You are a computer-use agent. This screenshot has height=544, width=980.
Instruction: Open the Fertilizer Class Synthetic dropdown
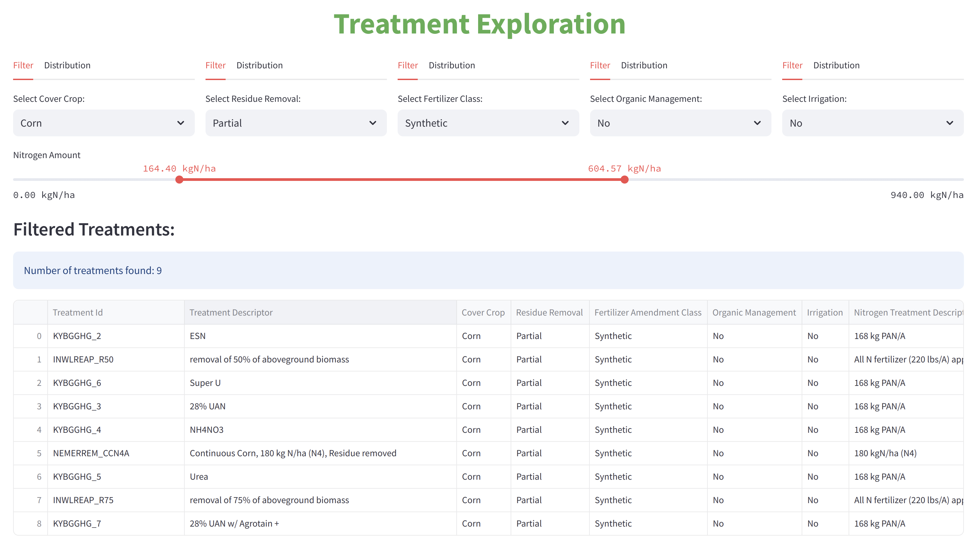coord(488,123)
